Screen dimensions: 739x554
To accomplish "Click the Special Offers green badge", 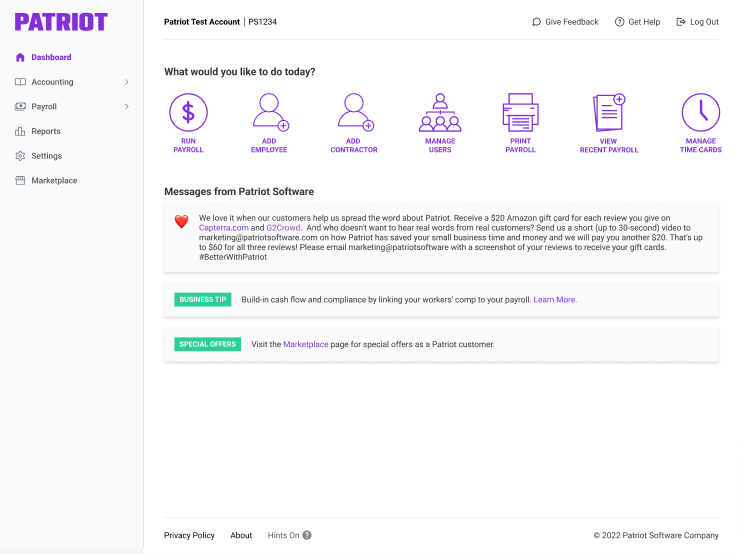I will point(207,344).
